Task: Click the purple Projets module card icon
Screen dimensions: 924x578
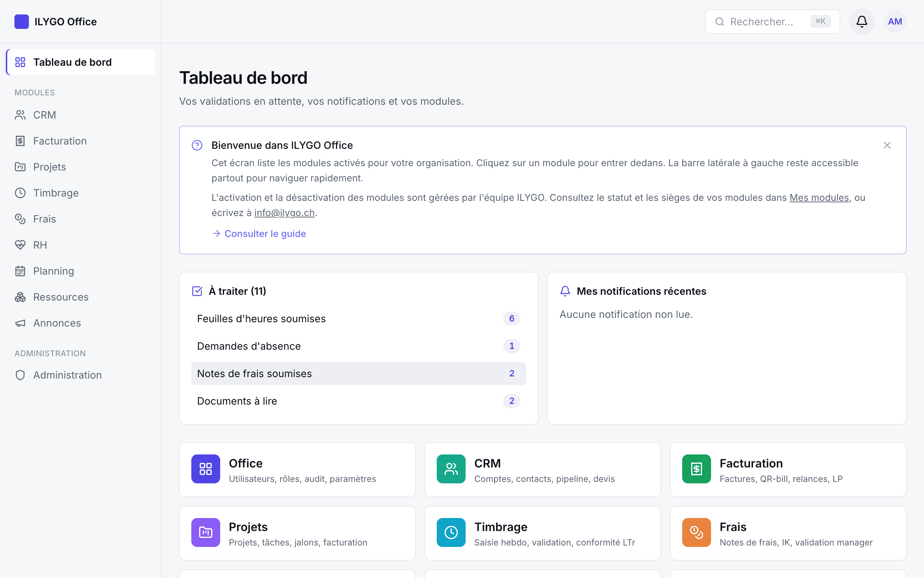Action: (206, 532)
